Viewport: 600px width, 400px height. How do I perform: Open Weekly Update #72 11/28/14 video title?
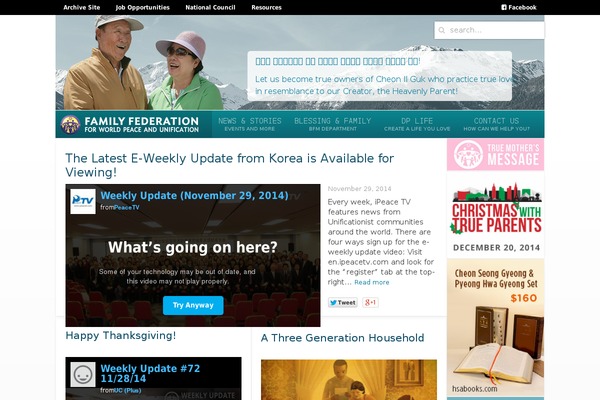pos(150,373)
